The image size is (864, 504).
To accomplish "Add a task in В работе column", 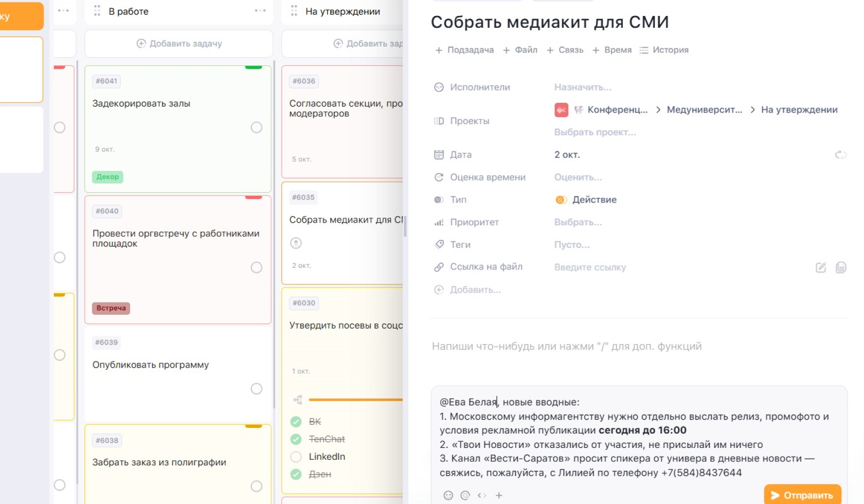I will coord(179,44).
